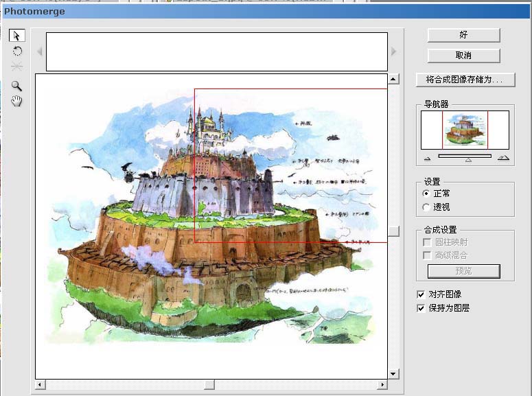Choose the Select Image arrow tool
Viewport: 532px width, 396px height.
[16, 35]
